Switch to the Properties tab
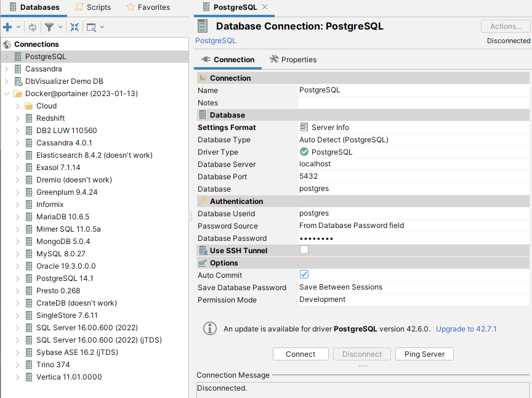The width and height of the screenshot is (532, 398). tap(293, 60)
